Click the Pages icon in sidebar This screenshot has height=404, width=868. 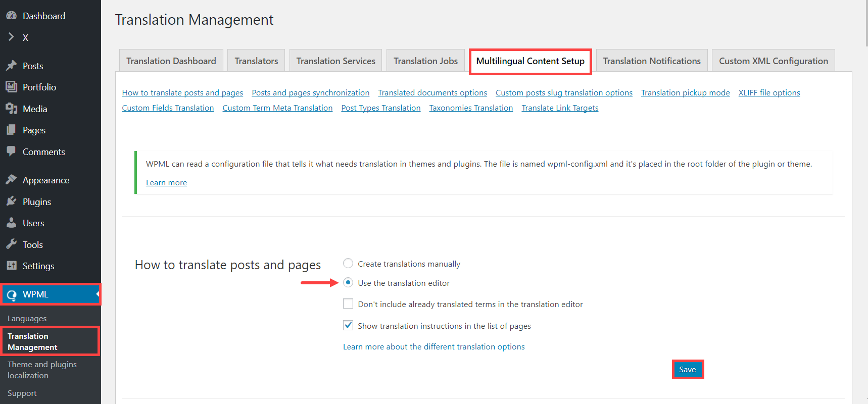click(x=11, y=130)
